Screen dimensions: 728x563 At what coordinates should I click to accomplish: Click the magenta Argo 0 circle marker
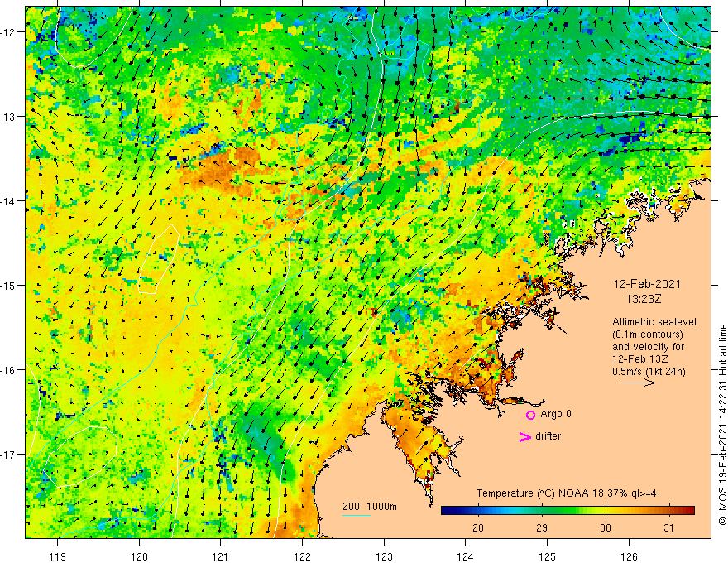(x=530, y=415)
